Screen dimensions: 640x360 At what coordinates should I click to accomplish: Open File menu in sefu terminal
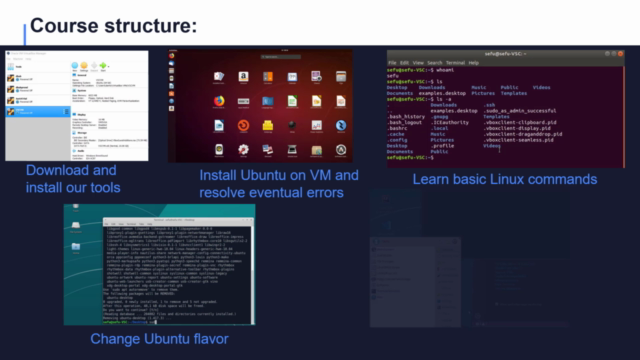point(392,63)
